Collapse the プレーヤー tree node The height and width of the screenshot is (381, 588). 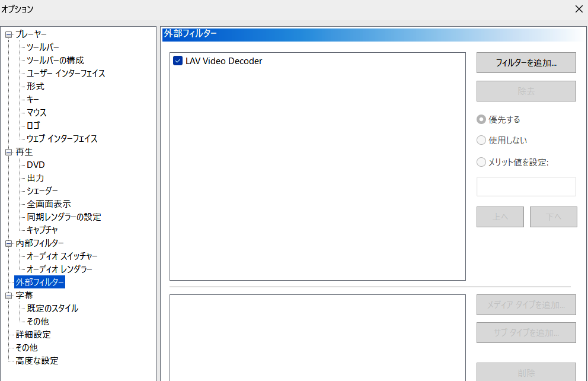coord(8,34)
